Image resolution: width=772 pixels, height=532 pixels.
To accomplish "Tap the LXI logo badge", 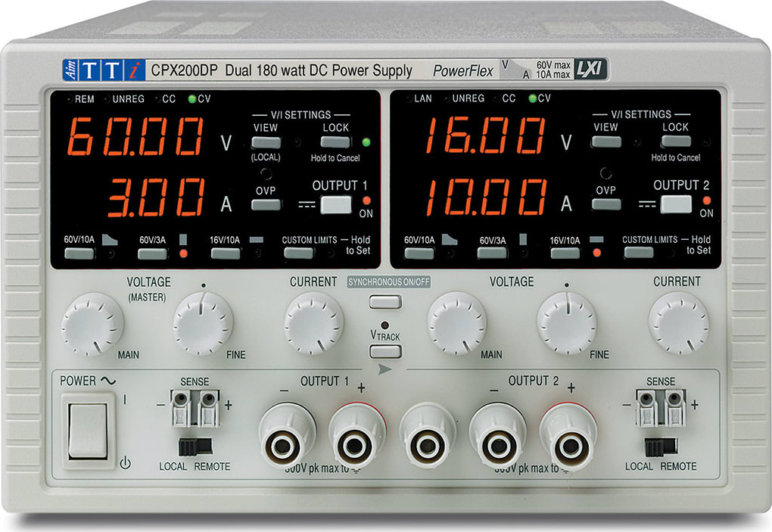I will 590,69.
